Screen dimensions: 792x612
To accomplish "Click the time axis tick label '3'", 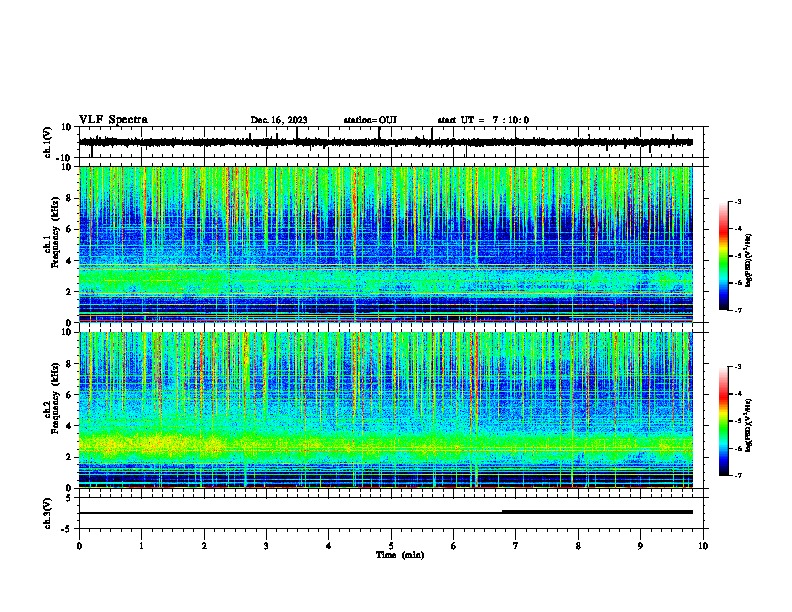I will [x=267, y=546].
